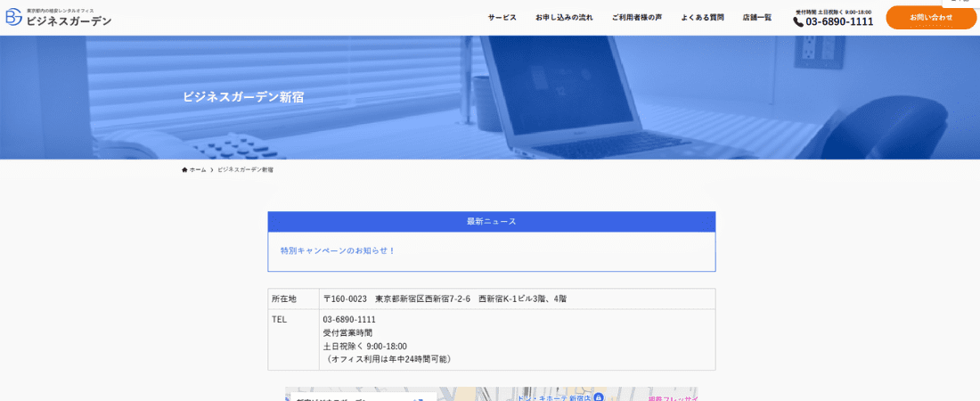This screenshot has height=401, width=980.
Task: Open the 店舗一覧 store list
Action: (x=757, y=18)
